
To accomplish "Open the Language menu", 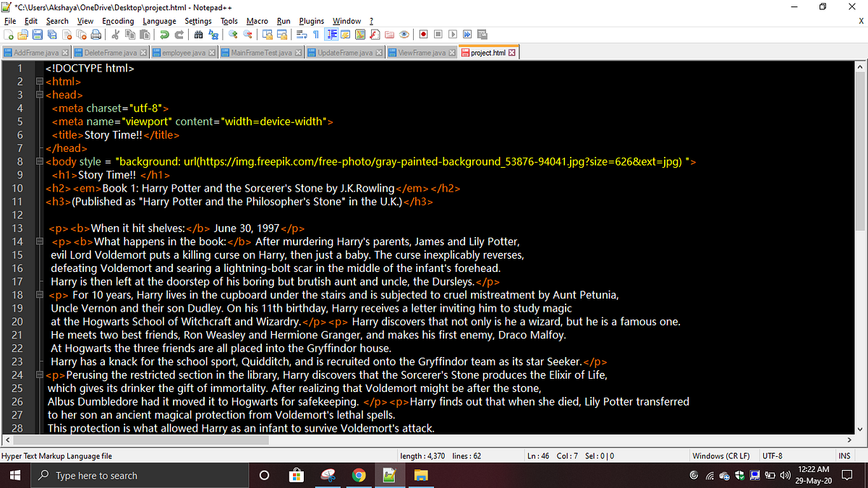I will tap(159, 21).
